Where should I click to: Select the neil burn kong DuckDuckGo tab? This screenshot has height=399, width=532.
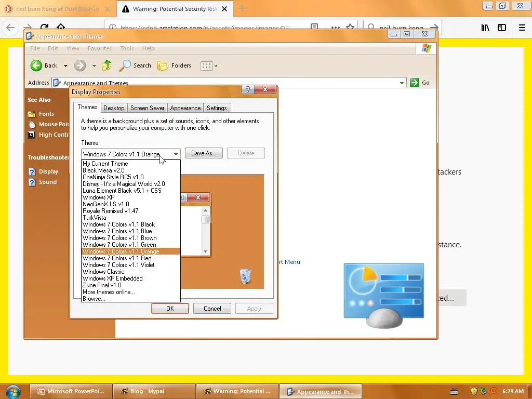pyautogui.click(x=58, y=9)
